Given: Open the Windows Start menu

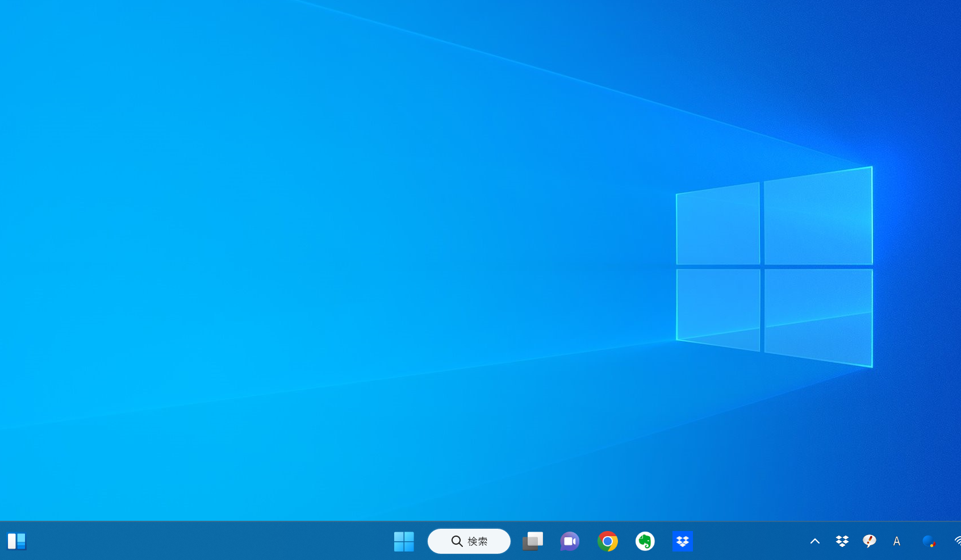Looking at the screenshot, I should [x=404, y=541].
